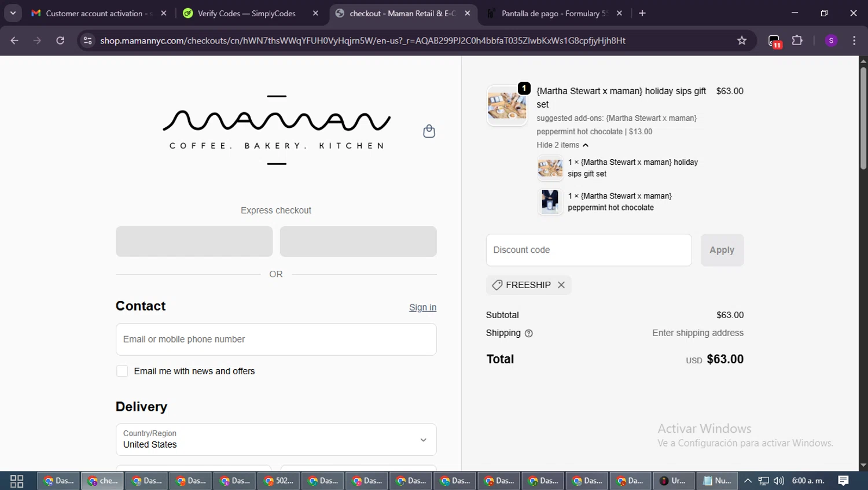Click the Total USD $63.00 amount
Viewport: 868px width, 490px height.
click(715, 359)
